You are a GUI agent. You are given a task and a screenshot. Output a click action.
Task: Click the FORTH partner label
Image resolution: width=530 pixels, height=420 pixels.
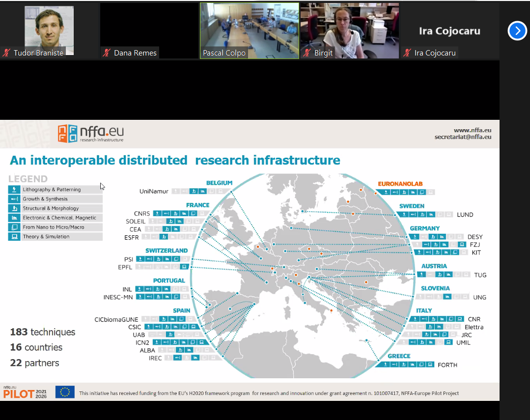coord(447,365)
